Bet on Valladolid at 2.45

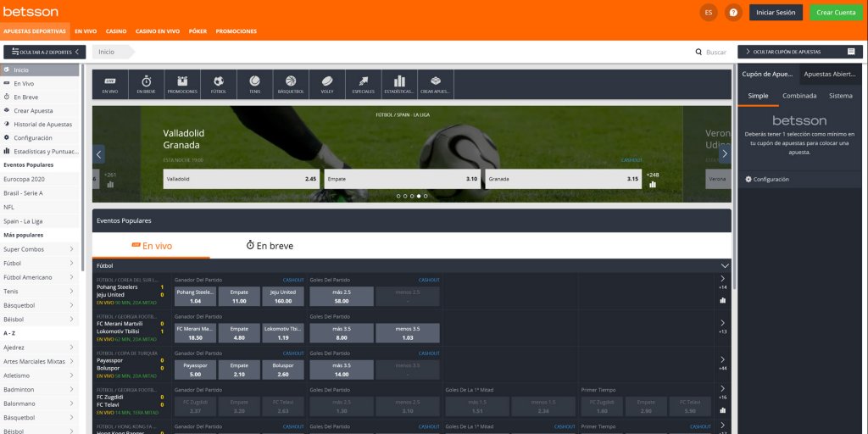point(242,180)
